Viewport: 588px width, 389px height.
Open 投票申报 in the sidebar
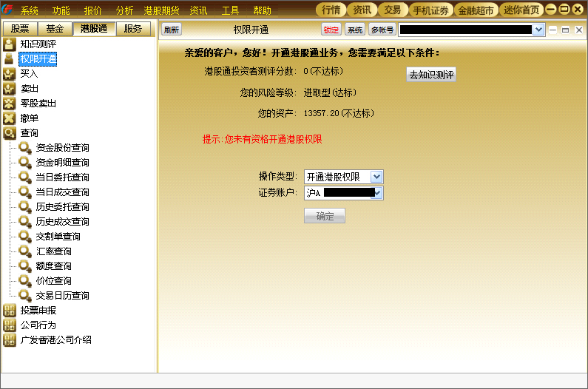tap(38, 310)
